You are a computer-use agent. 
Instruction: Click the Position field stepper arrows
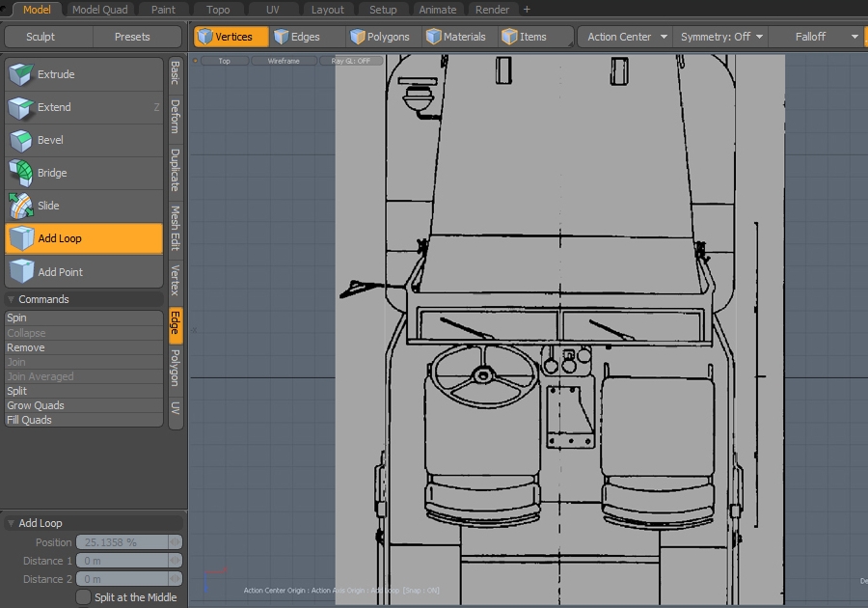click(x=175, y=542)
